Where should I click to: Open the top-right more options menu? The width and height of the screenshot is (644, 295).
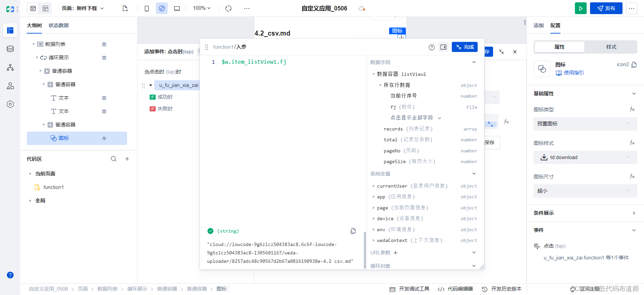[632, 8]
